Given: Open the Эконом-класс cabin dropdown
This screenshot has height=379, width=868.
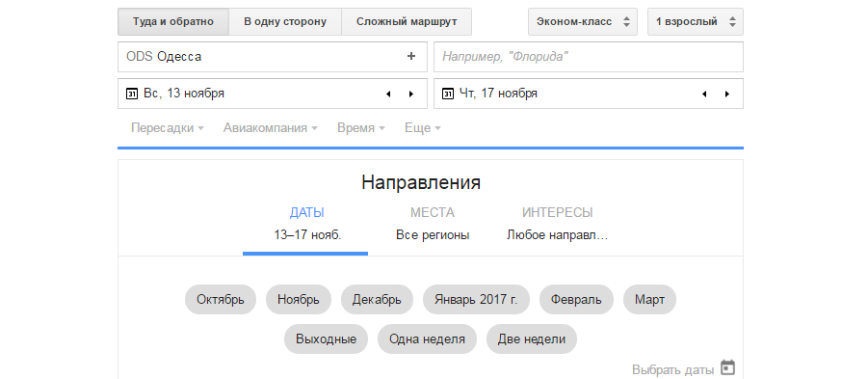Looking at the screenshot, I should tap(583, 21).
